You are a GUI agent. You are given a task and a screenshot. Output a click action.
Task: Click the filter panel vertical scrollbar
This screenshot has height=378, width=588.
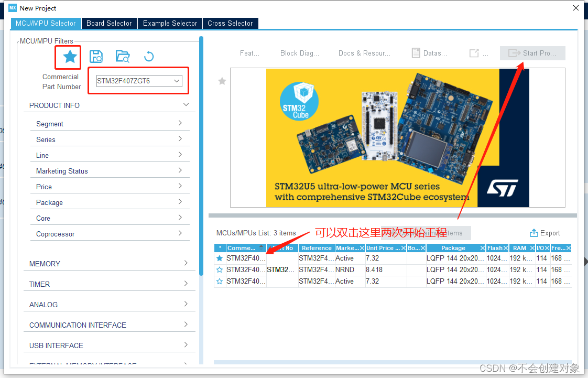click(x=201, y=156)
